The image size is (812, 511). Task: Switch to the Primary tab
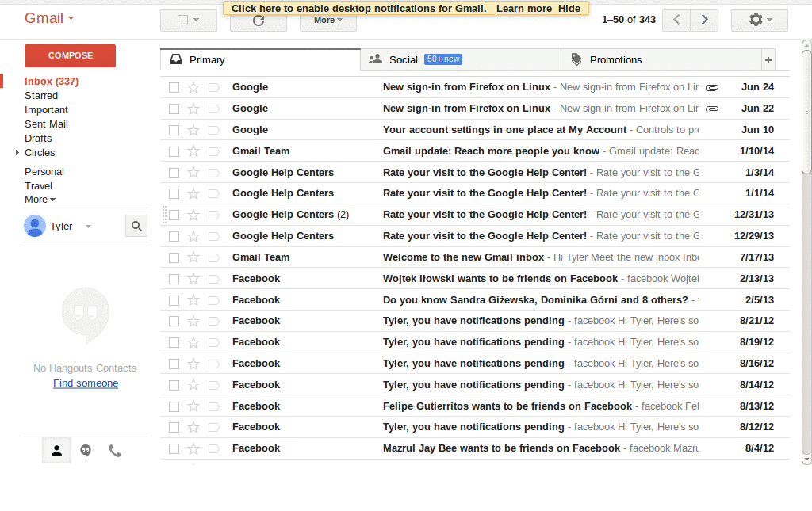coord(260,60)
